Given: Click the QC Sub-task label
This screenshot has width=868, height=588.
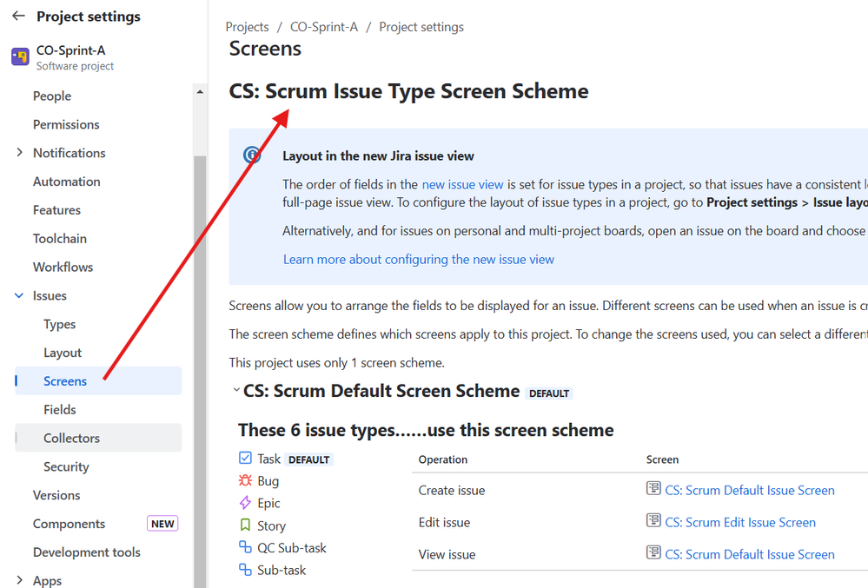Looking at the screenshot, I should coord(292,548).
